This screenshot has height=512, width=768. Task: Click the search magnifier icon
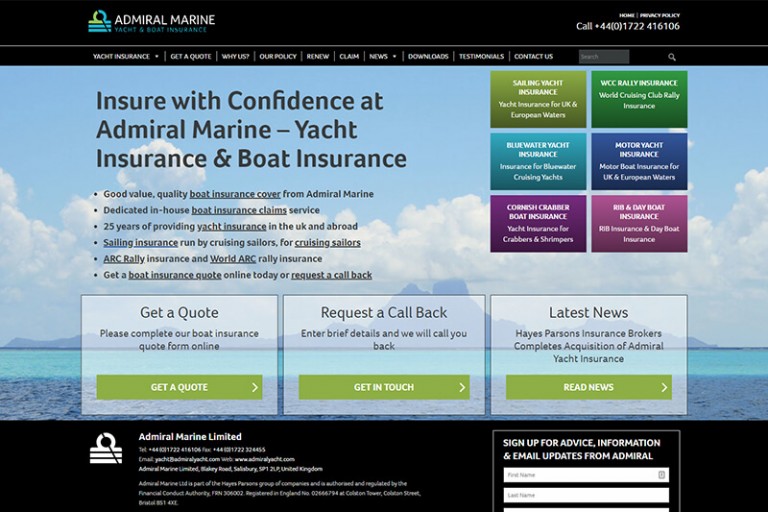(672, 57)
